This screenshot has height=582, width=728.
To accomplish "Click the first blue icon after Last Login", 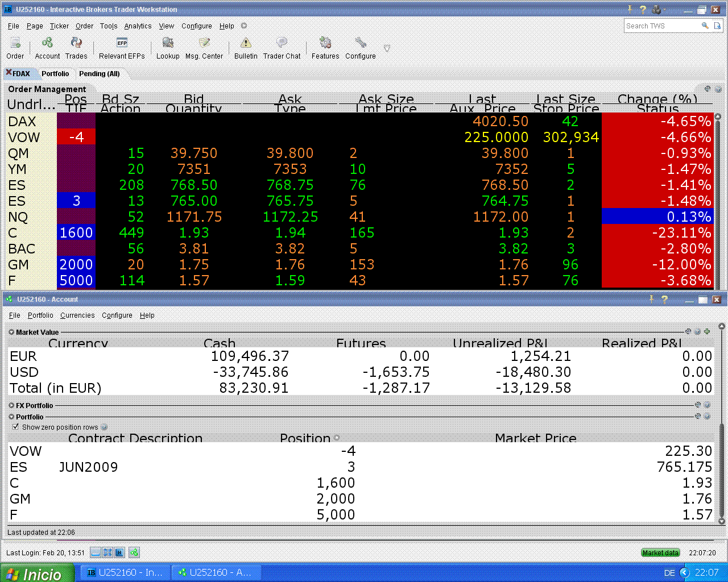I will click(x=96, y=552).
